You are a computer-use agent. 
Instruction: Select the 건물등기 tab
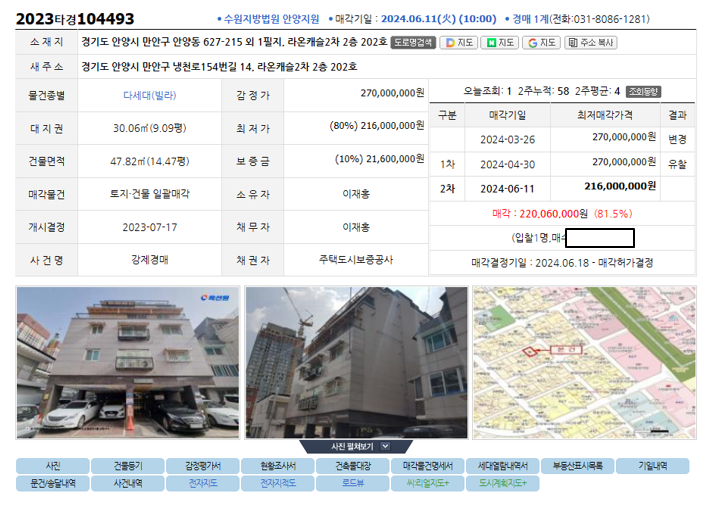coord(128,466)
